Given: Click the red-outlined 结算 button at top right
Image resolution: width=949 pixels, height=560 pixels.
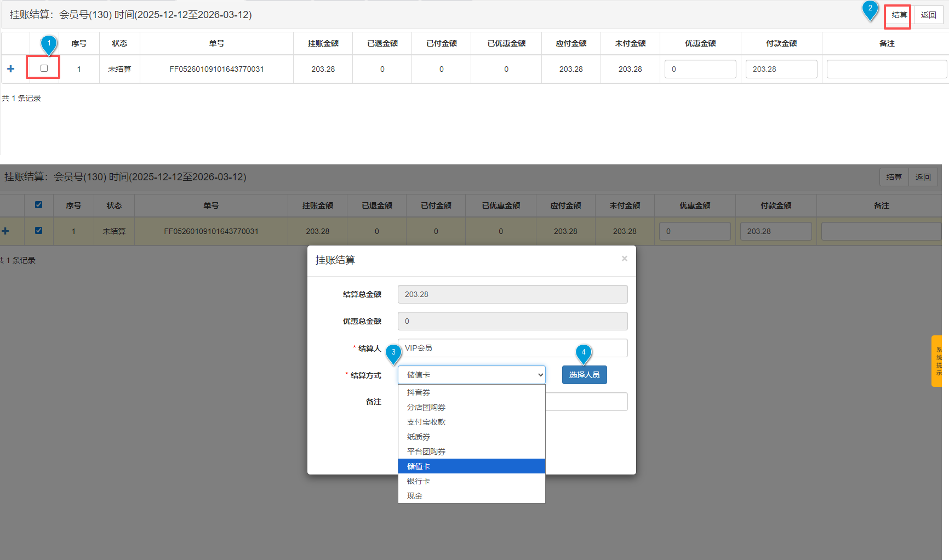Looking at the screenshot, I should (x=899, y=15).
